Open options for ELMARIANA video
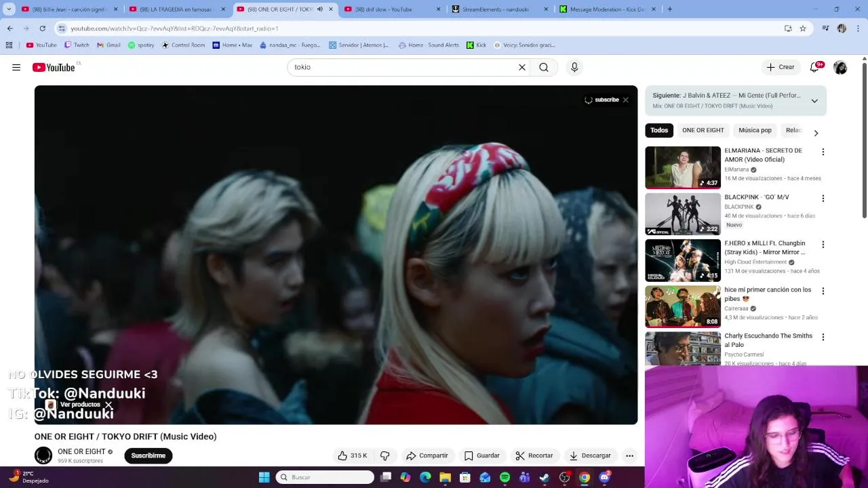868x488 pixels. click(x=823, y=152)
